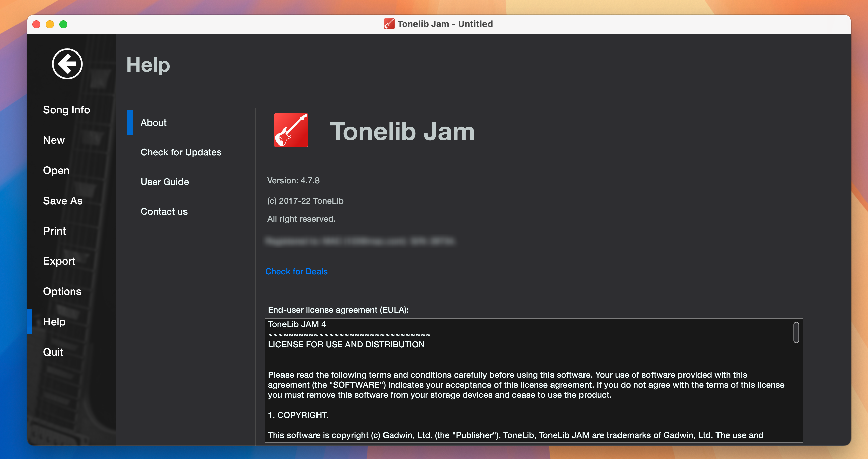Select Help in the sidebar
Screen dimensions: 868x459
pos(54,322)
